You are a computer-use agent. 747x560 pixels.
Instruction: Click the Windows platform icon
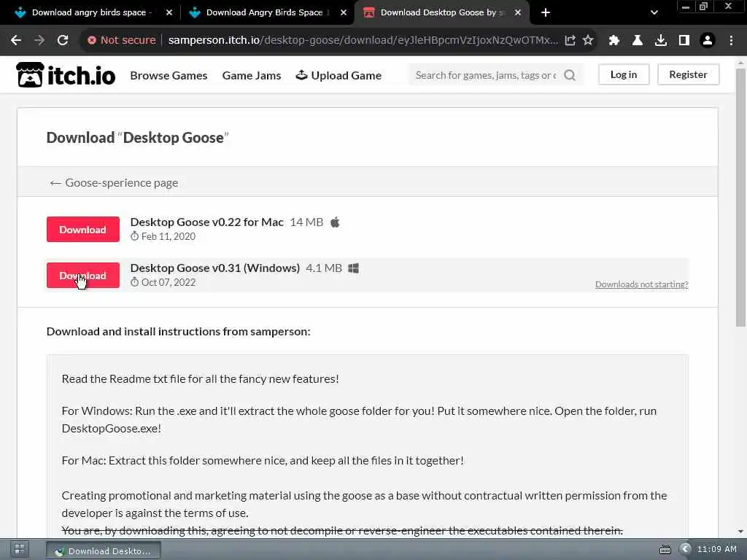point(354,268)
